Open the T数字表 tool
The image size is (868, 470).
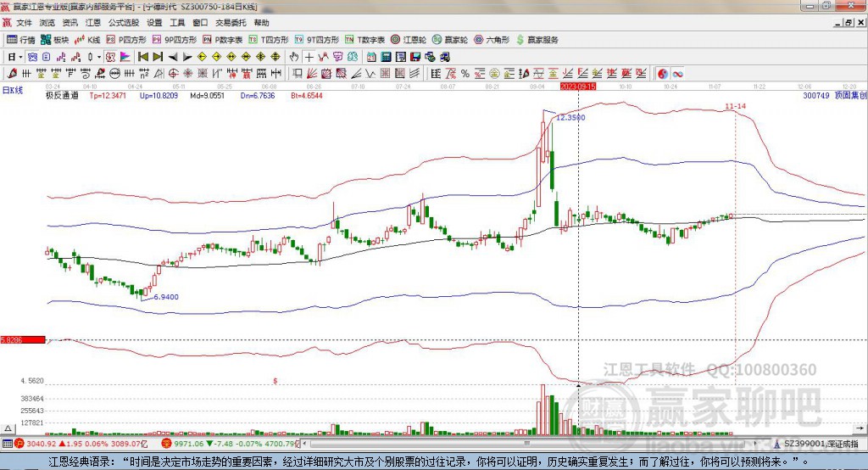tap(364, 40)
